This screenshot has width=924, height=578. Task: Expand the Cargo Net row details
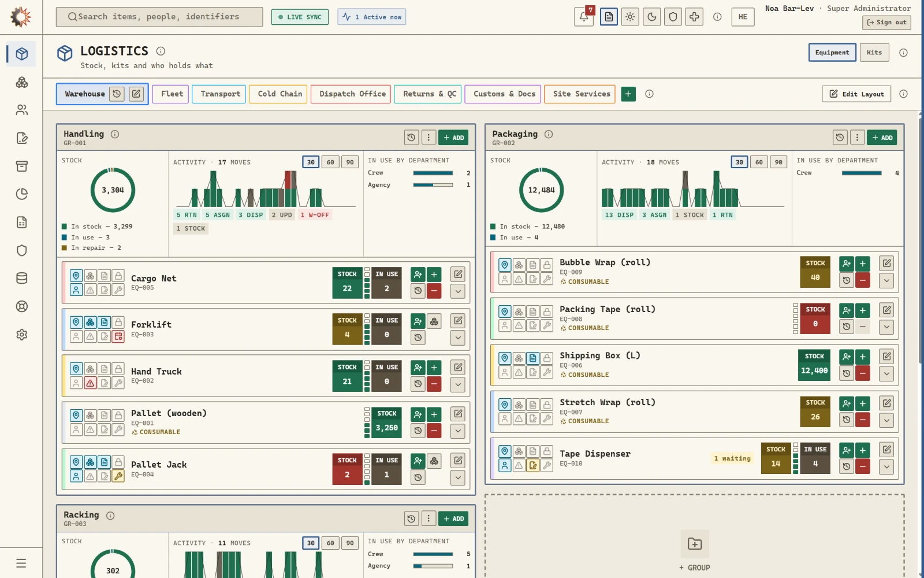pyautogui.click(x=458, y=291)
